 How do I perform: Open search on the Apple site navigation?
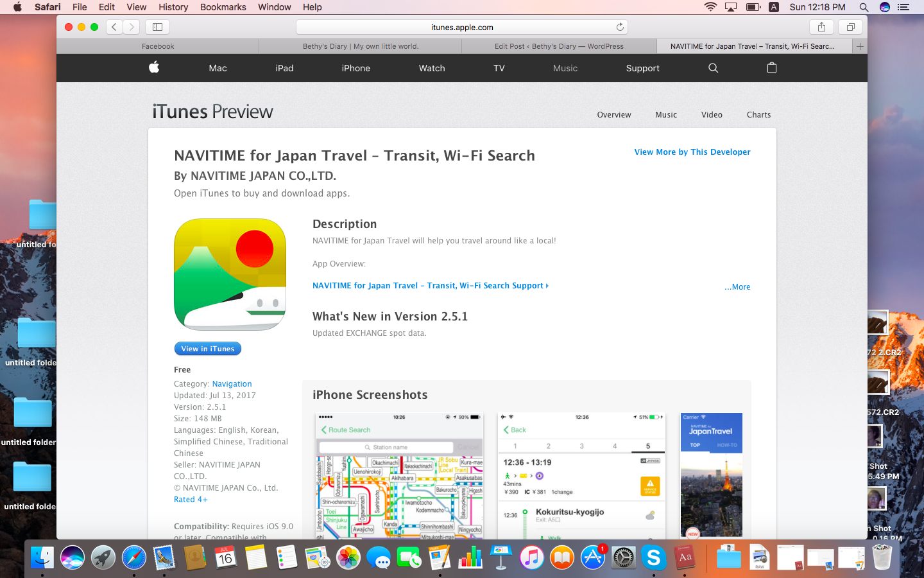(713, 68)
